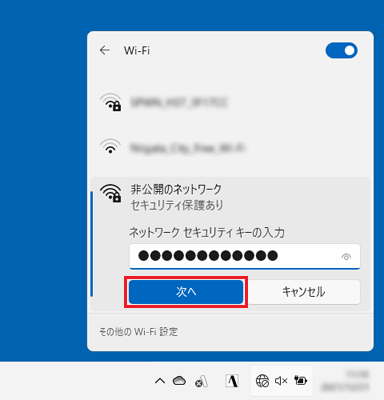Open OneDrive cloud tray icon
384x400 pixels.
(x=179, y=380)
